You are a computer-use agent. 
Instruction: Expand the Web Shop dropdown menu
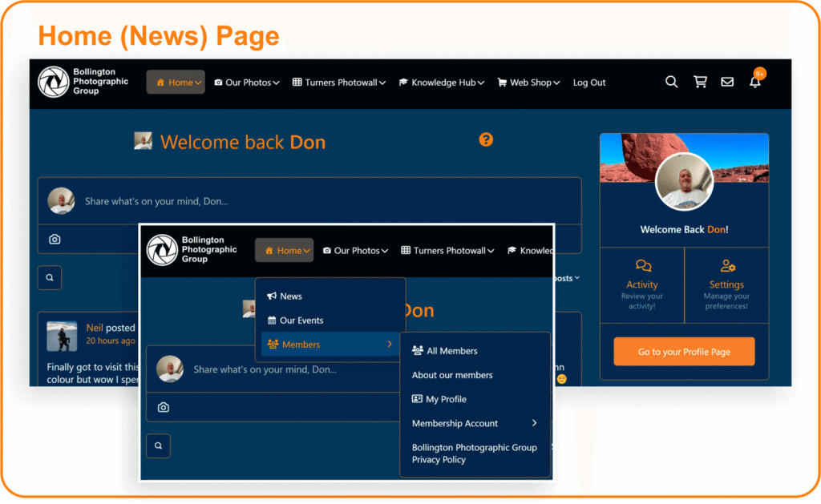(x=529, y=83)
